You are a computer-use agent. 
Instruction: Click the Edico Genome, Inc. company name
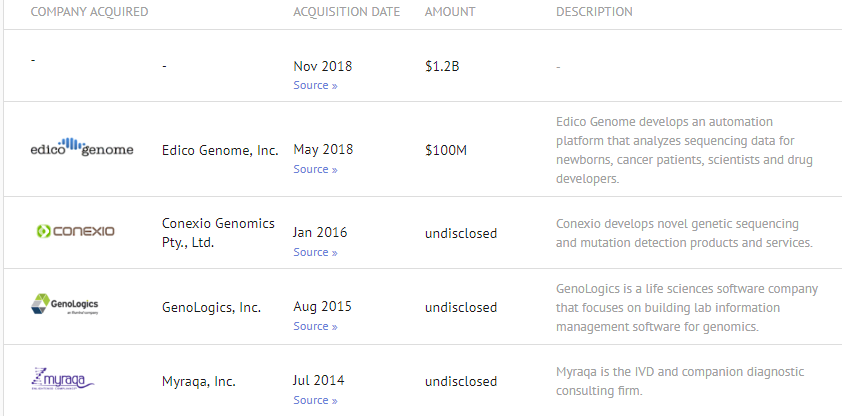220,150
